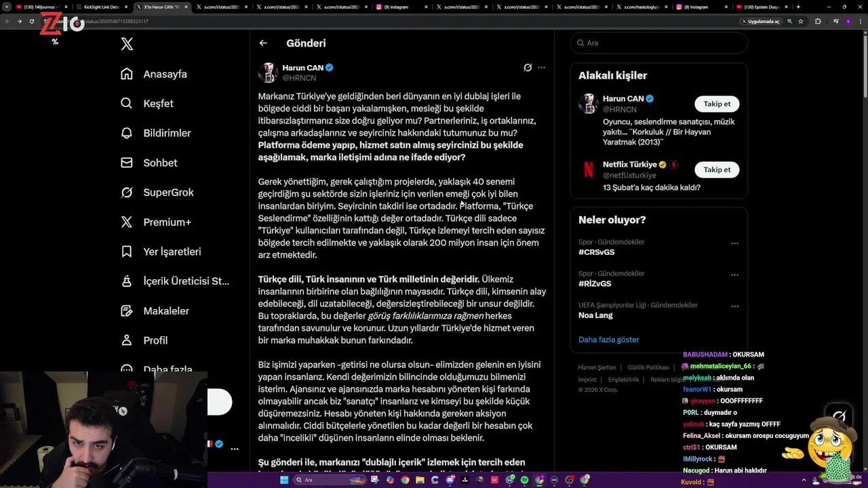868x488 pixels.
Task: Click the Grok icon on Harun CAN's post
Action: [x=528, y=68]
